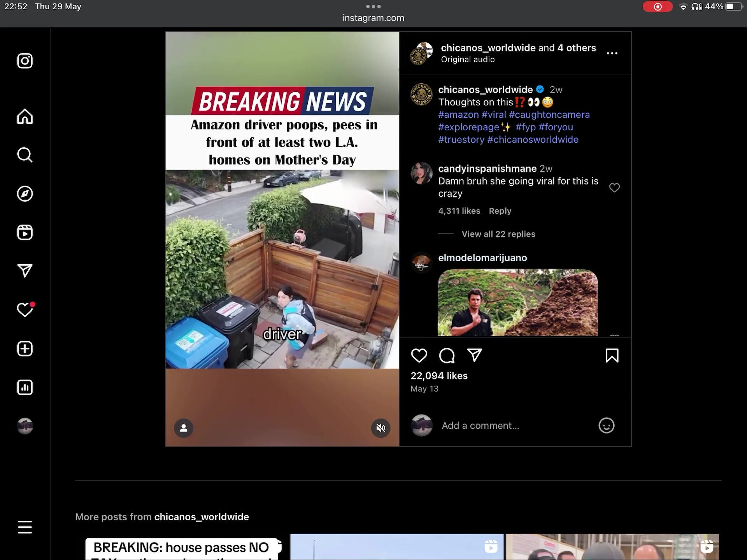Screen dimensions: 747x560
Task: View the 22,094 likes list
Action: click(439, 376)
